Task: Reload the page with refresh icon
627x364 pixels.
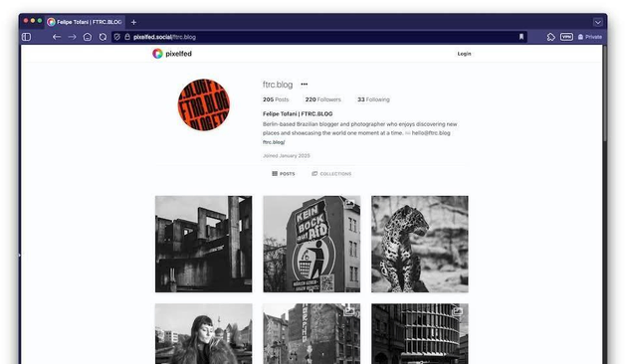Action: (x=103, y=37)
